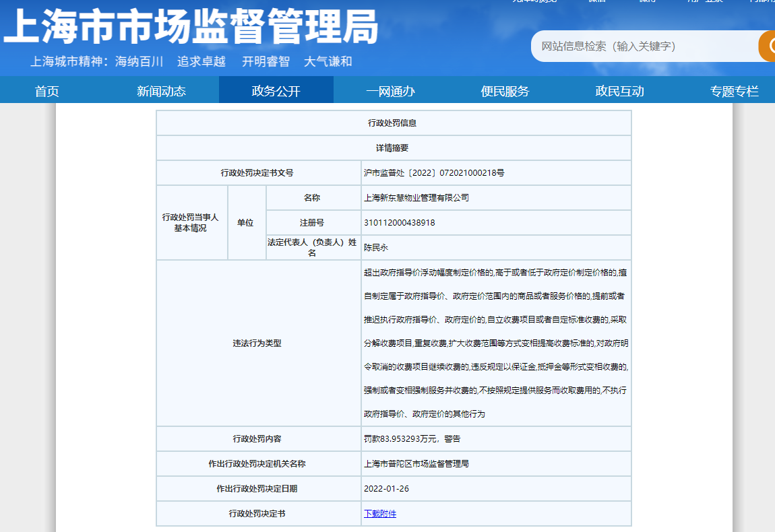
Task: Click the 行政处罚当事人基本情况 cell
Action: click(192, 223)
